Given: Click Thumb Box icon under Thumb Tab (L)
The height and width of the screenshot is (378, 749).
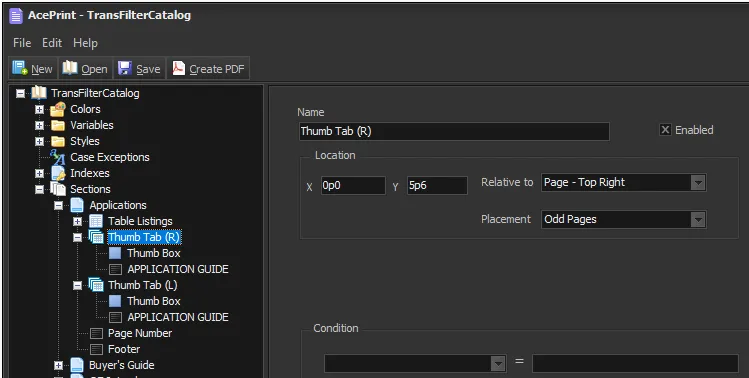Looking at the screenshot, I should 115,301.
